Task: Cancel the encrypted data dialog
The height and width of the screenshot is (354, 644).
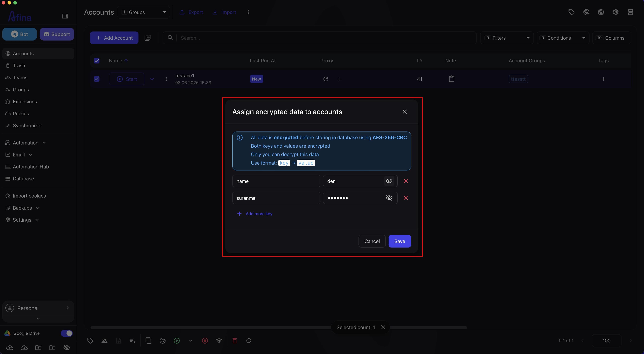Action: (x=372, y=241)
